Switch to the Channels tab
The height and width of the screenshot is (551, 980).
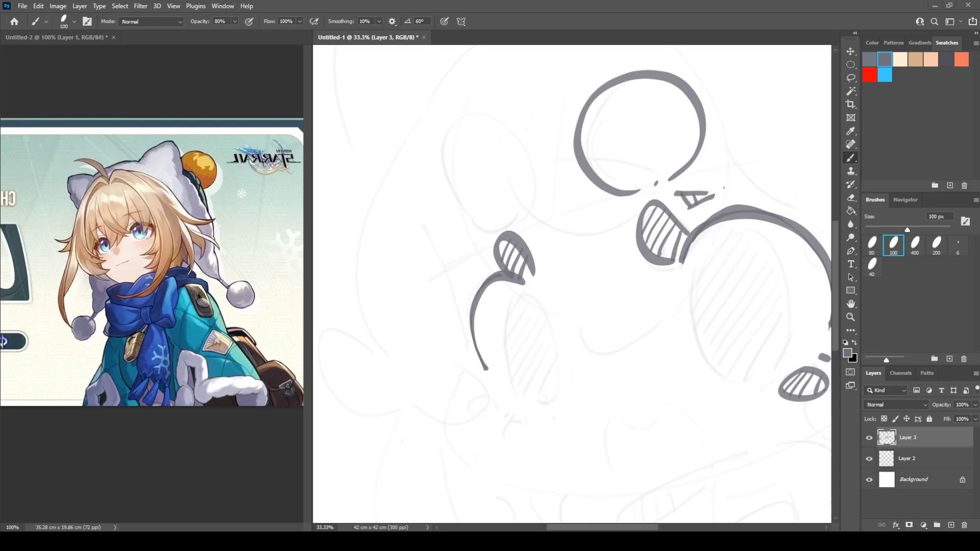point(900,373)
